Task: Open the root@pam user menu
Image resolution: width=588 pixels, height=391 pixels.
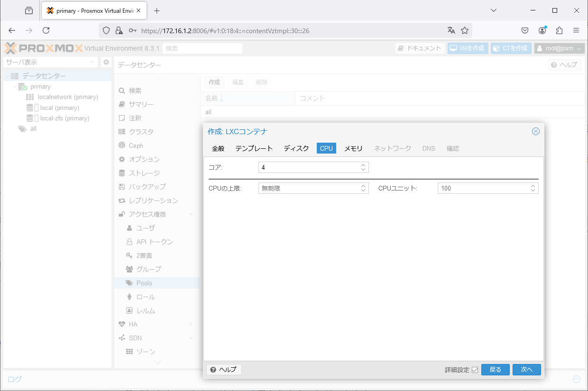Action: point(560,48)
